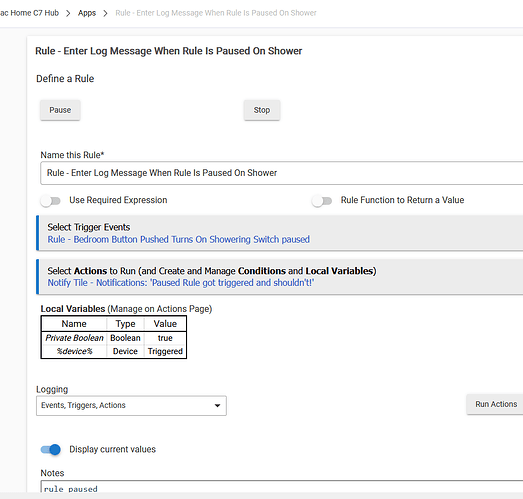Image resolution: width=523 pixels, height=499 pixels.
Task: Click into the Notes text area
Action: (282, 487)
